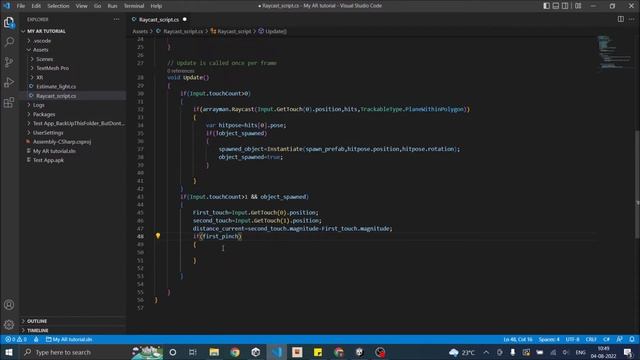Open Explorer views and more actions ellipsis
This screenshot has width=640, height=360.
click(x=116, y=19)
